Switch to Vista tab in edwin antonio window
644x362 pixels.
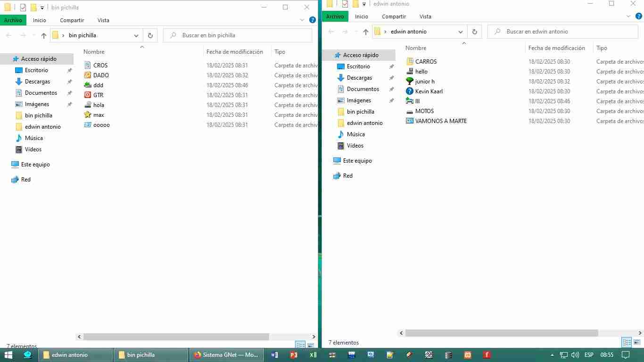coord(425,16)
